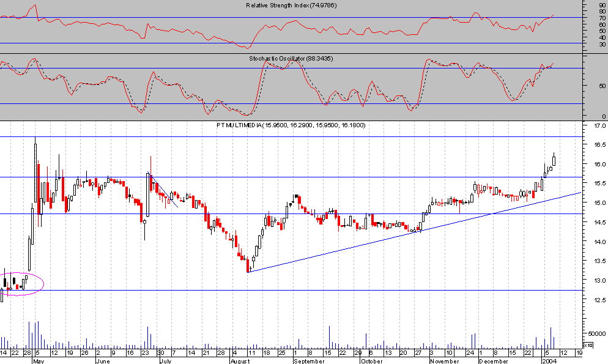608x364 pixels.
Task: Click the 13.5 price axis label
Action: 600,261
